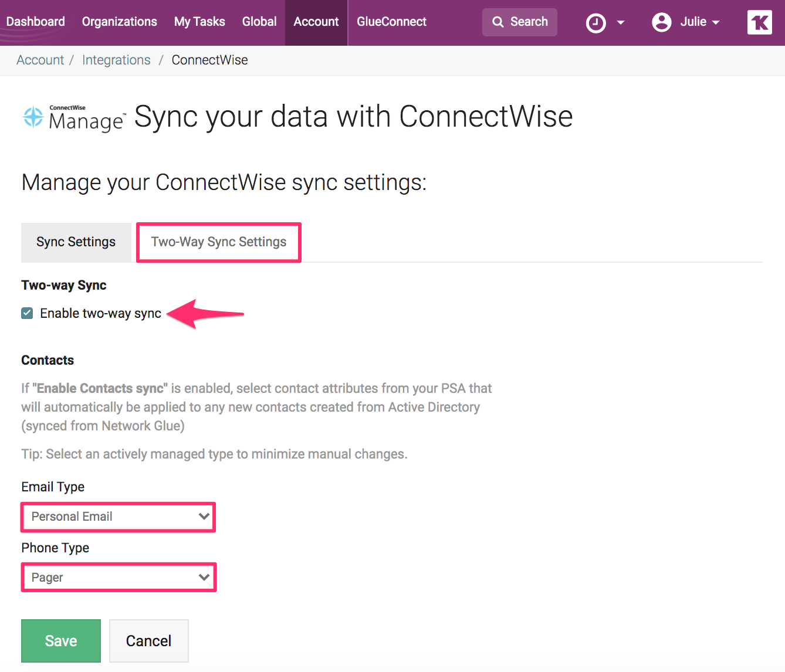The height and width of the screenshot is (672, 785).
Task: Open the Phone Type dropdown
Action: pos(119,578)
